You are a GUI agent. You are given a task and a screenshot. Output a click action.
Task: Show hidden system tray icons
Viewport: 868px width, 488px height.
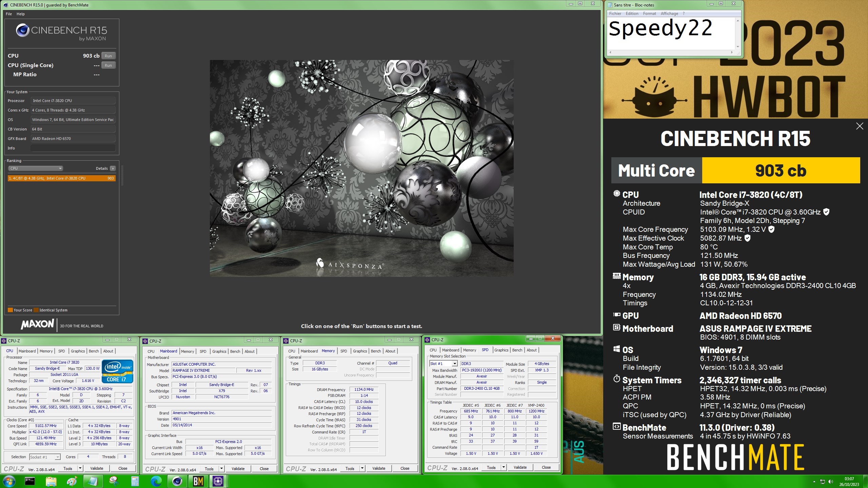814,482
